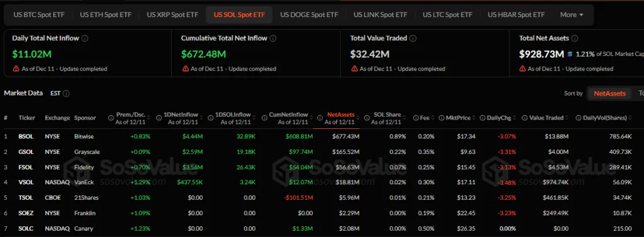Image resolution: width=644 pixels, height=237 pixels.
Task: Switch to the US BTC Spot ETF tab
Action: click(39, 15)
